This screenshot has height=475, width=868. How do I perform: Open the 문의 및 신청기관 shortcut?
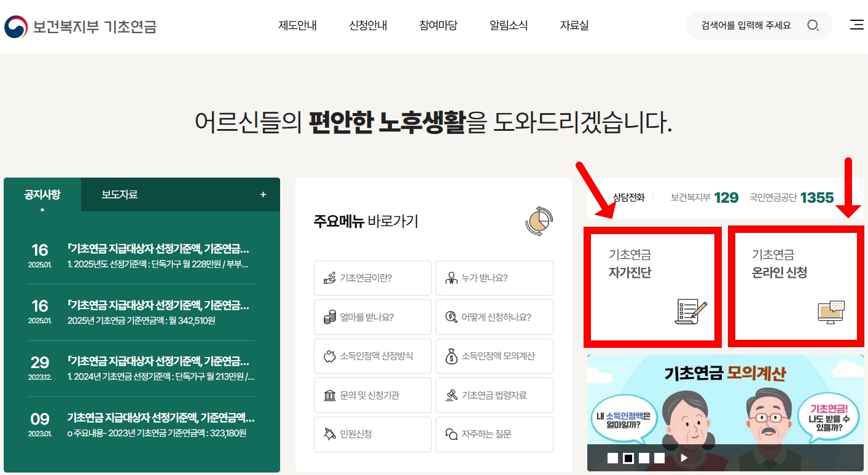point(372,395)
